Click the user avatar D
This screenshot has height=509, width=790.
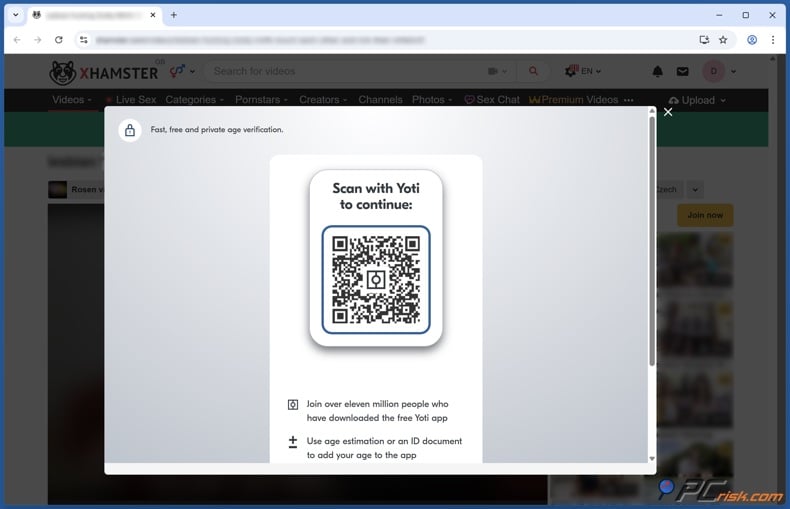coord(713,71)
